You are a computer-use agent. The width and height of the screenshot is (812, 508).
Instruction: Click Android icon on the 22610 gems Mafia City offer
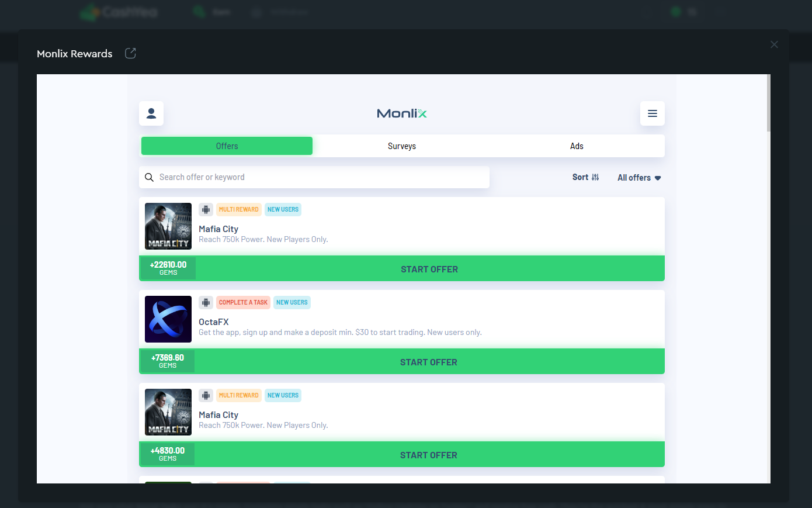206,209
